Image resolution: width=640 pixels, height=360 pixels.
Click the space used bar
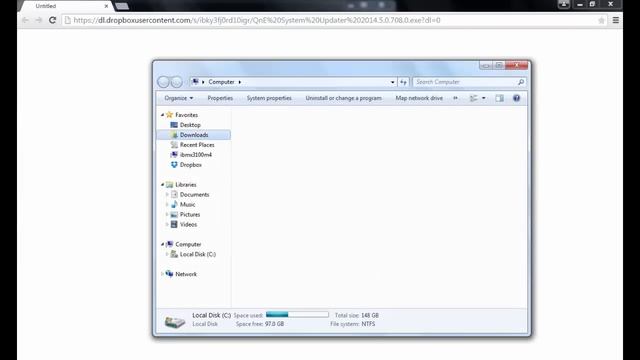pos(297,315)
